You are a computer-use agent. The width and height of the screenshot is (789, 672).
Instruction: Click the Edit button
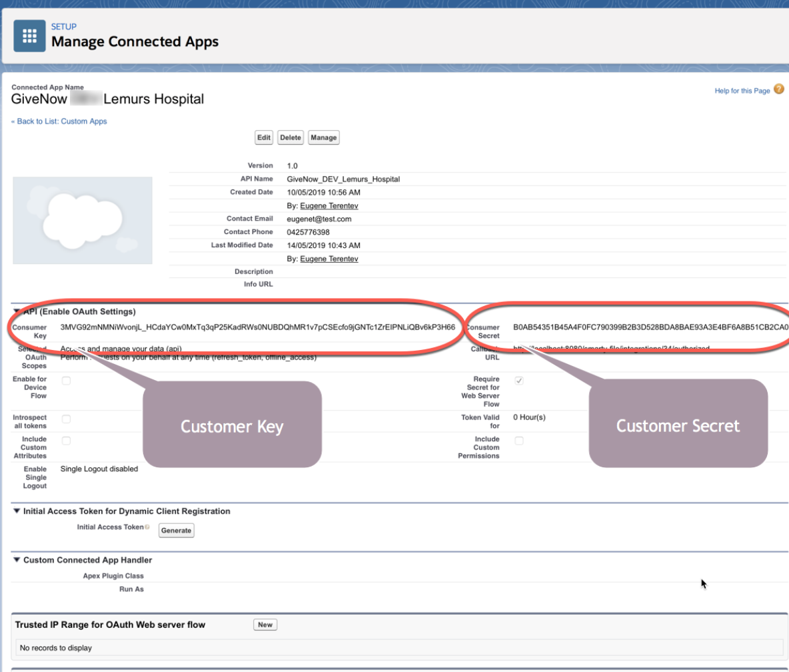(x=264, y=137)
